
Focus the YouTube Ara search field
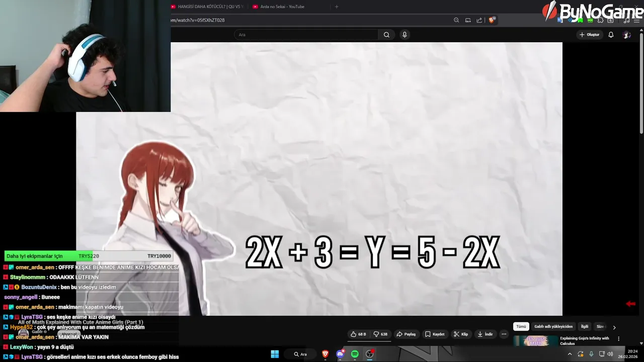click(306, 35)
